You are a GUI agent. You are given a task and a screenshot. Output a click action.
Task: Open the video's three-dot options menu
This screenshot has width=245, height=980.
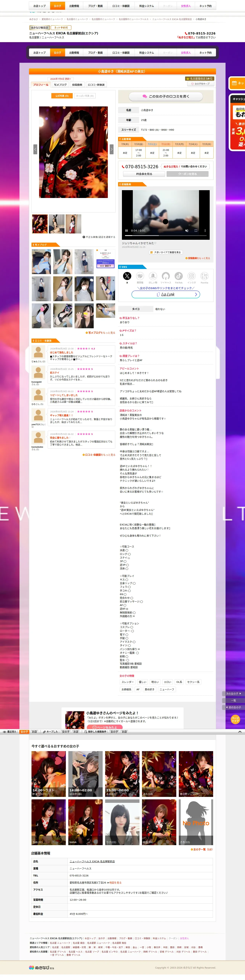coord(205,231)
